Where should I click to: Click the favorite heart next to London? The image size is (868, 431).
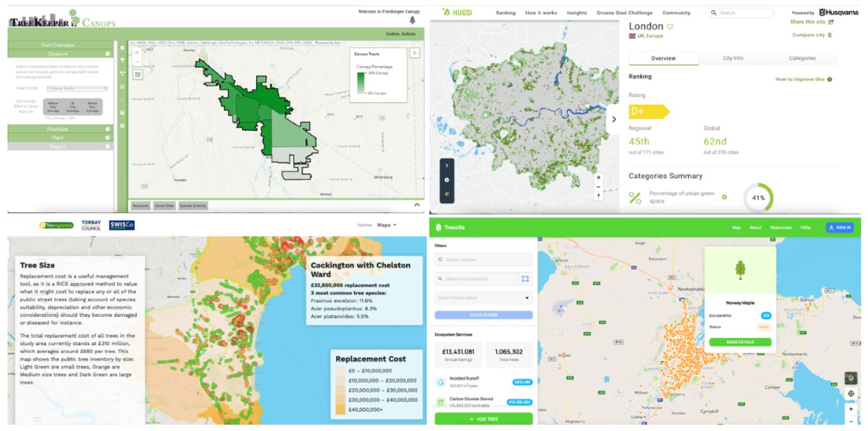coord(671,27)
